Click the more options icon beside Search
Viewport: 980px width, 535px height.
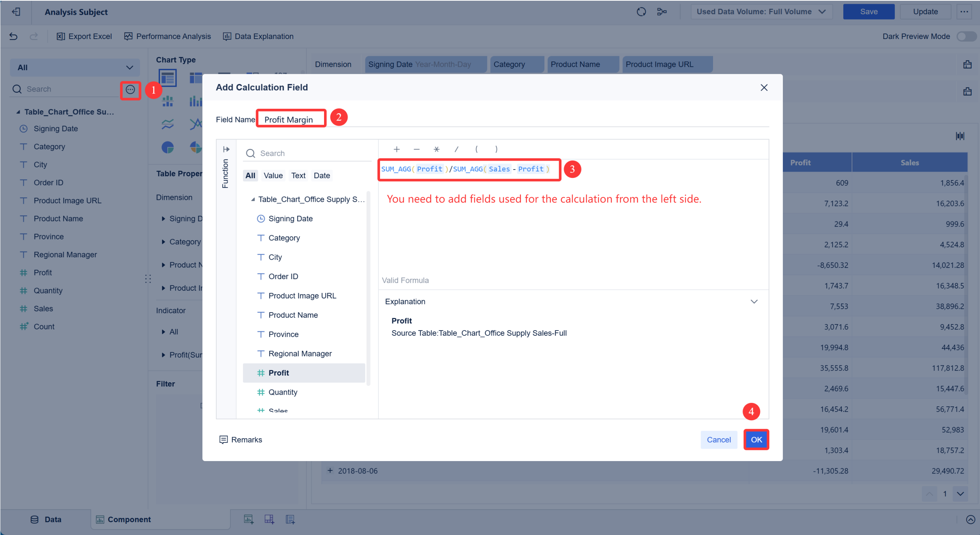(131, 90)
